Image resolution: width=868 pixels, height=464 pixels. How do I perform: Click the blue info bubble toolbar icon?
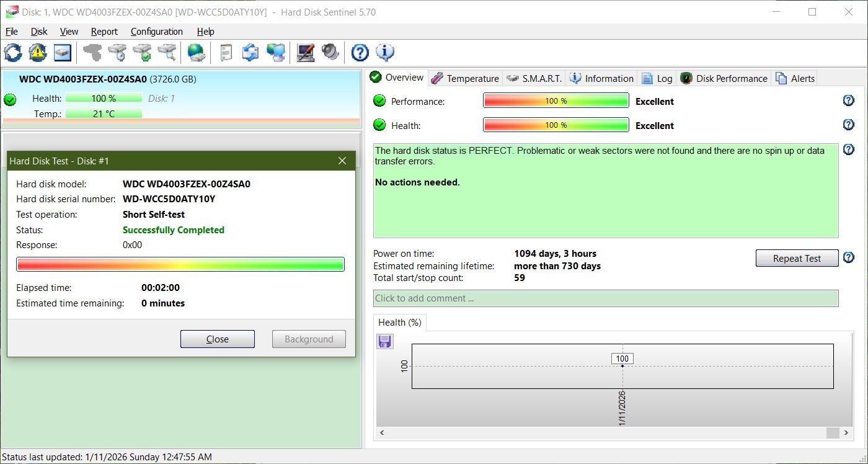385,53
